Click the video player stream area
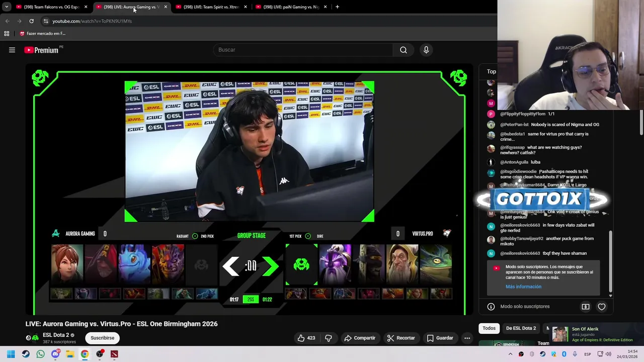Viewport: 644px width, 362px height. pyautogui.click(x=250, y=190)
